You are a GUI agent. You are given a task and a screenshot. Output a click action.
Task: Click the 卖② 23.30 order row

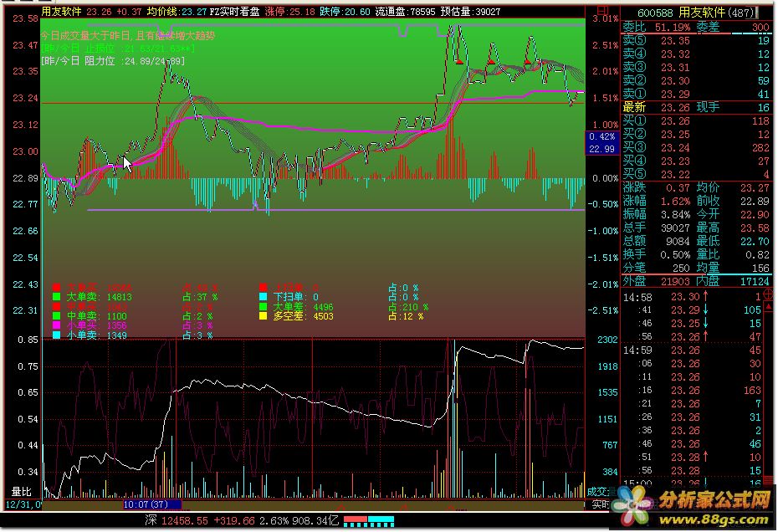click(x=696, y=80)
